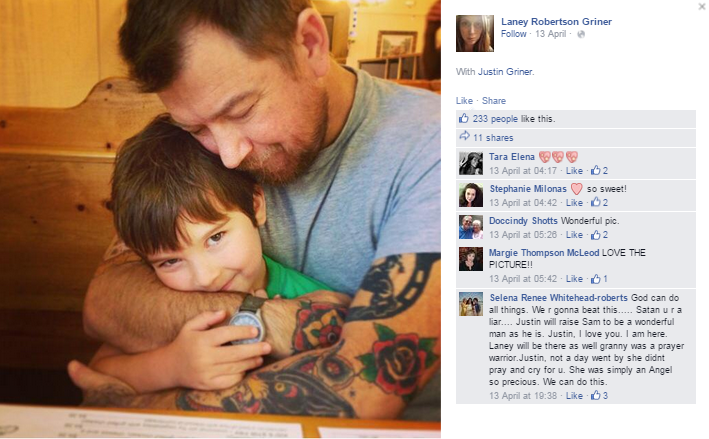The height and width of the screenshot is (439, 709).
Task: Share the photo post
Action: pyautogui.click(x=494, y=101)
